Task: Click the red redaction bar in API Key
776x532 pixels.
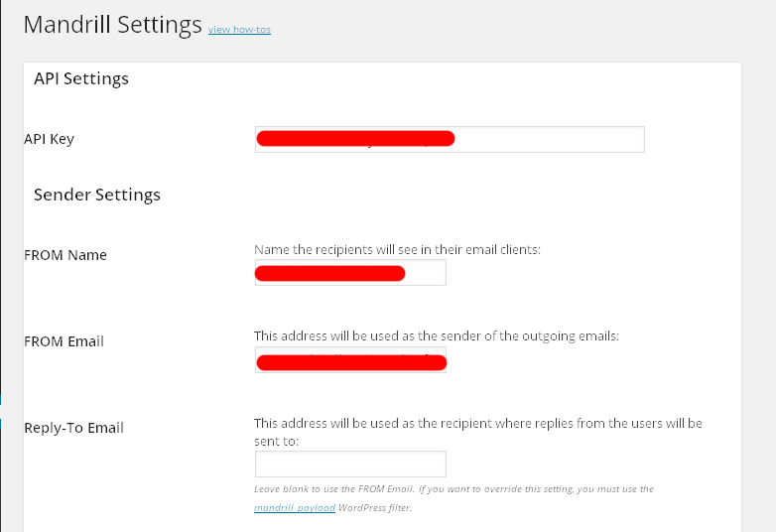Action: [x=355, y=139]
